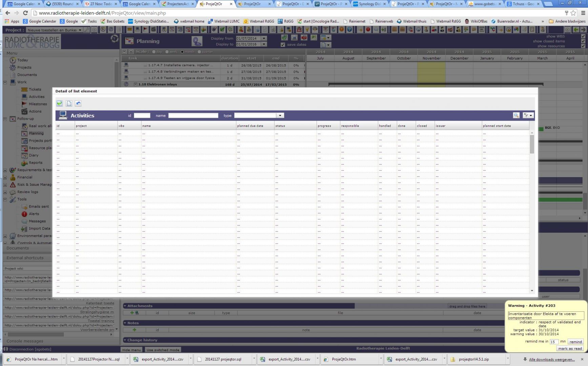Image resolution: width=588 pixels, height=366 pixels.
Task: Click the help icon beside the Radiotherapie logo
Action: 114,38
